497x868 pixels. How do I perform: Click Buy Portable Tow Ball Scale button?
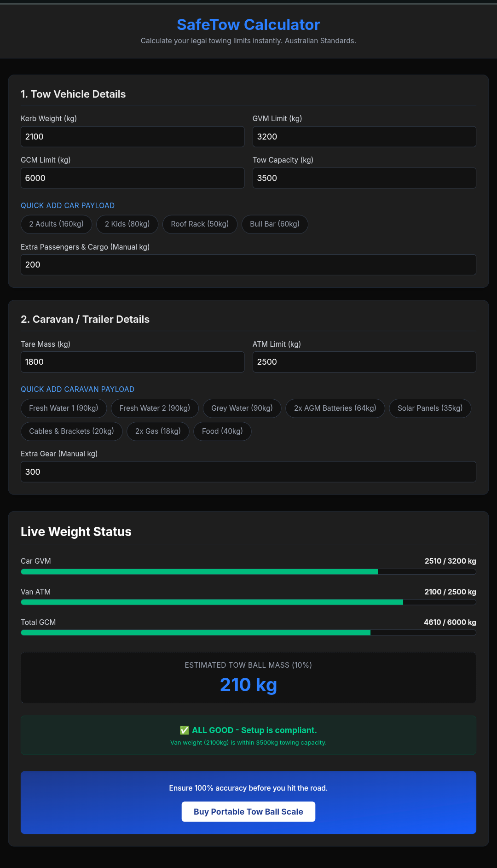click(248, 812)
